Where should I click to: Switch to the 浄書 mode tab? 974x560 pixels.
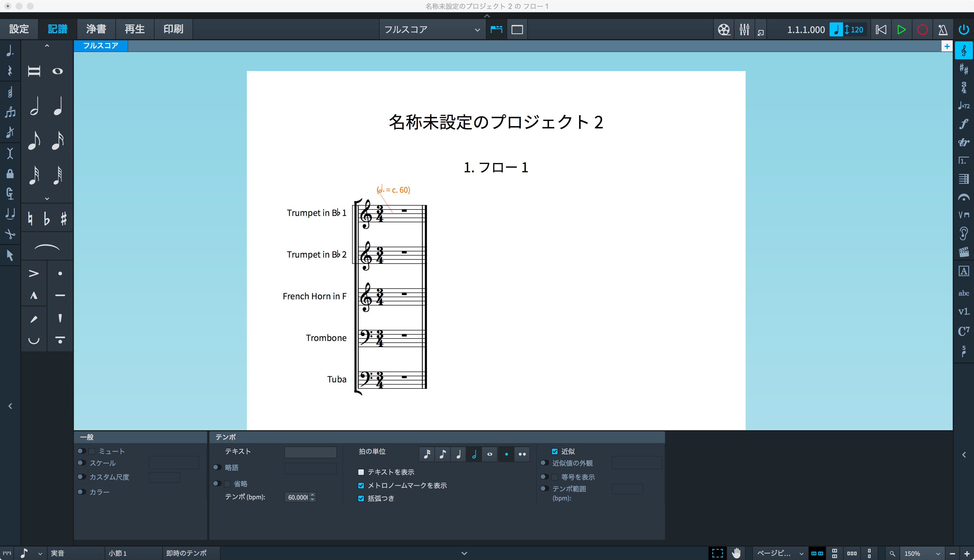[x=96, y=29]
